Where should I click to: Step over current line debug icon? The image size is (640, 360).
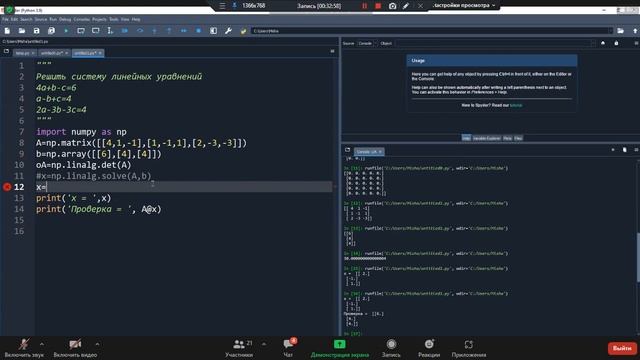point(140,31)
